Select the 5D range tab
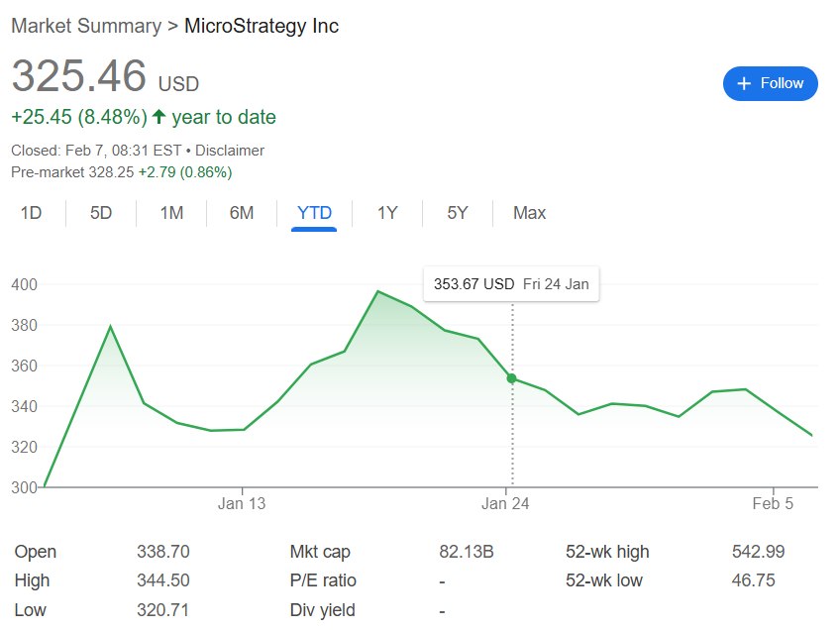 click(101, 213)
